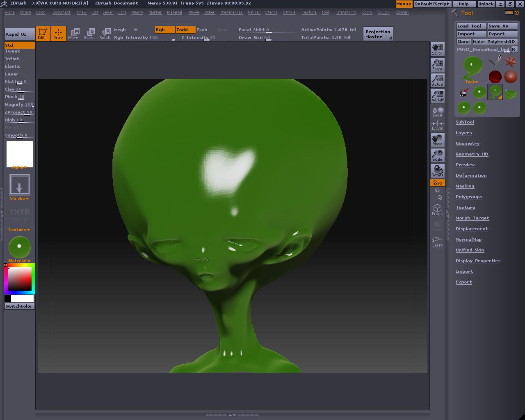Select the AAHalf view icon
The width and height of the screenshot is (525, 420).
437,96
